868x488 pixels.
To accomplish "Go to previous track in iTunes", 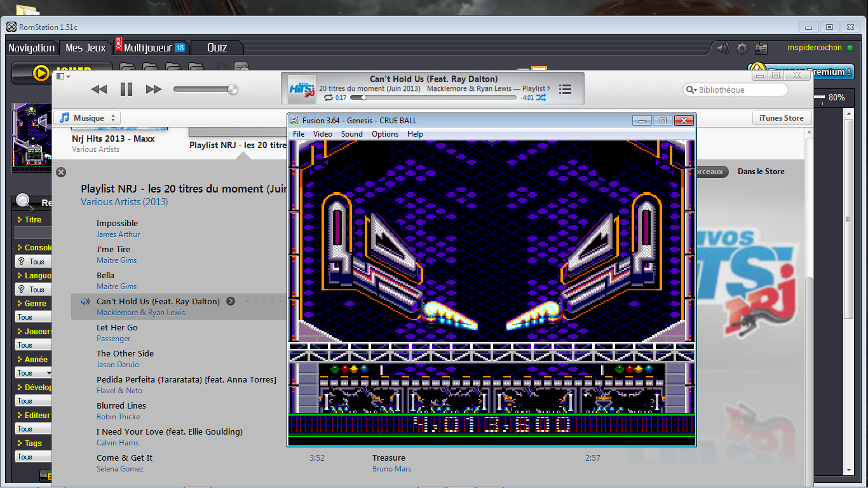I will (x=99, y=90).
